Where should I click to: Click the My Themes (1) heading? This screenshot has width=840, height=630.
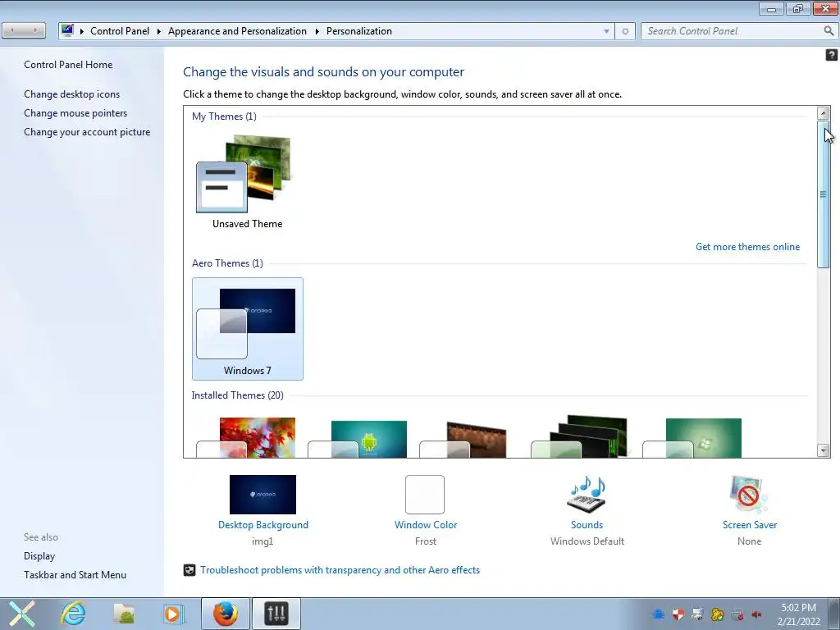[224, 116]
